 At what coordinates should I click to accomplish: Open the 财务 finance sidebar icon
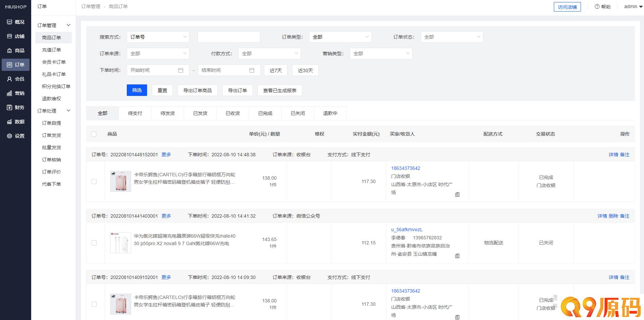[x=9, y=107]
